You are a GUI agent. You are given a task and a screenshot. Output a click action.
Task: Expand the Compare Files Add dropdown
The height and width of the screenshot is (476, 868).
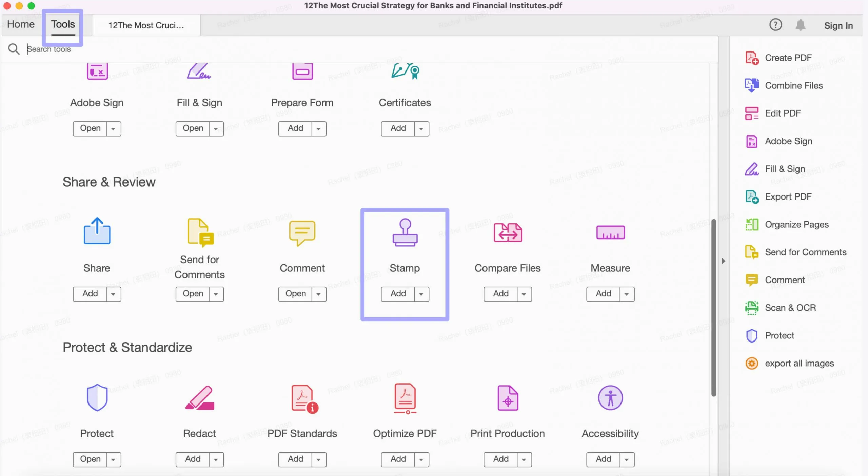click(x=524, y=294)
